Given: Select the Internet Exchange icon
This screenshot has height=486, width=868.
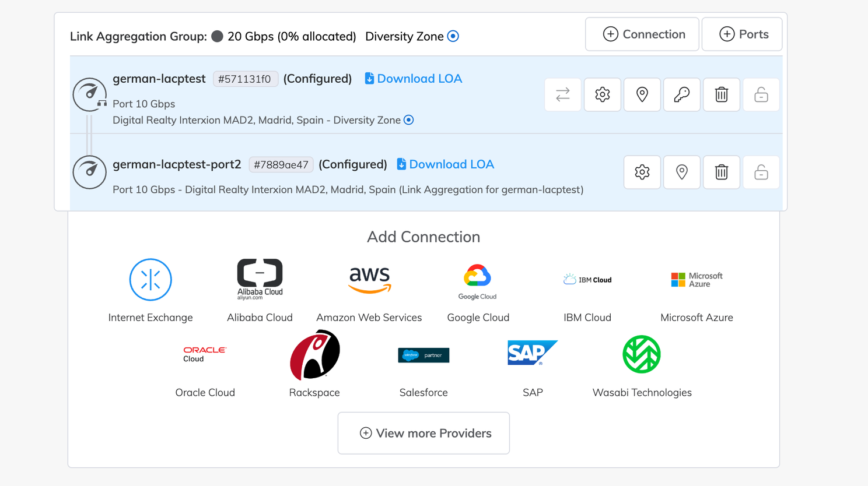Looking at the screenshot, I should 150,280.
